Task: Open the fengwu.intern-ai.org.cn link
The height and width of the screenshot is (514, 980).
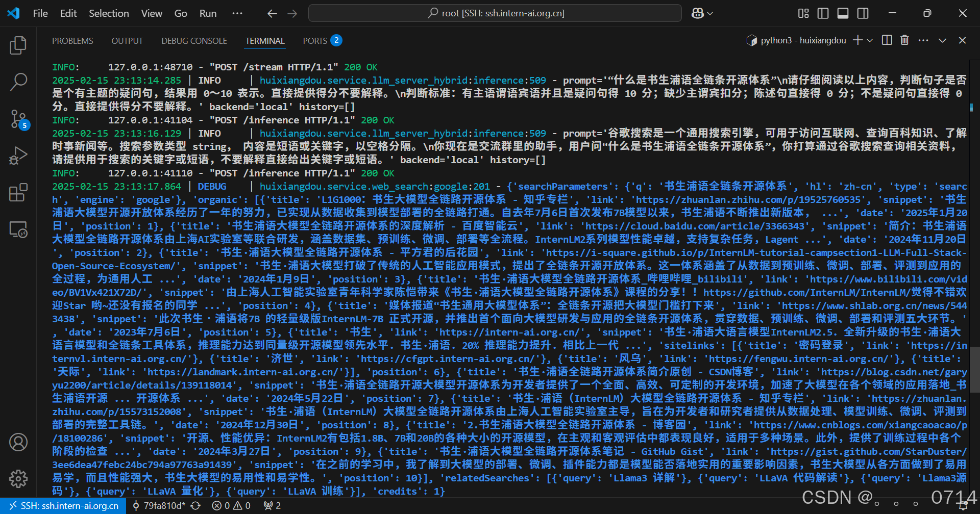Action: [802, 359]
